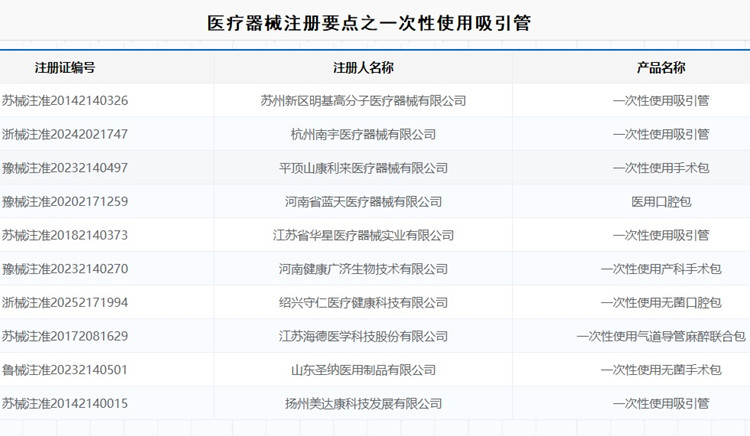
Task: Click registrant 河南省蓝天医疗器械有限公司
Action: click(x=363, y=202)
